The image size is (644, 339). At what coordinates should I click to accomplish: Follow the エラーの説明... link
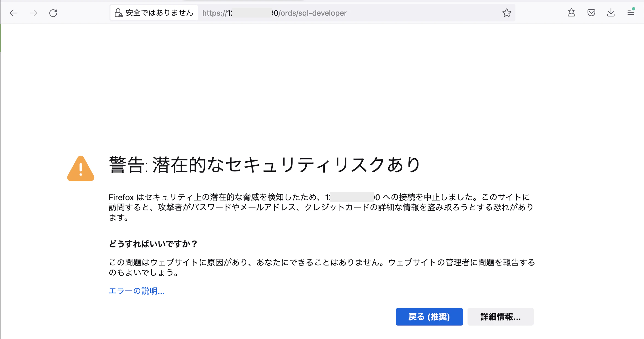136,291
